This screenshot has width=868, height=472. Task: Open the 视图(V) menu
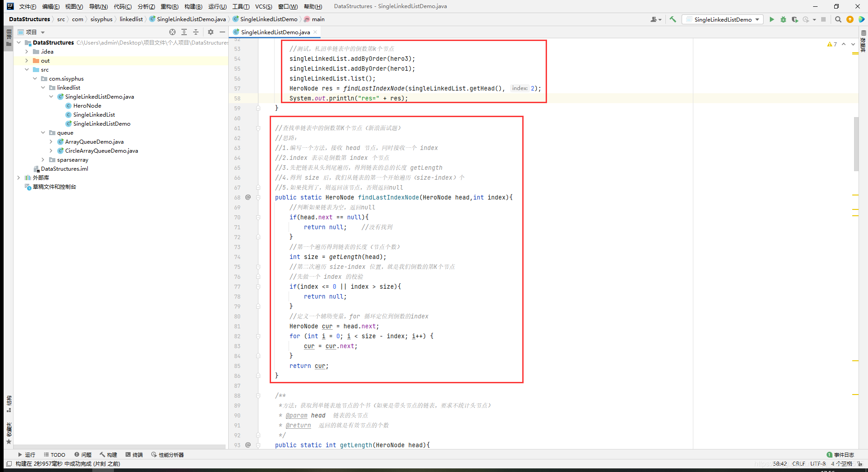coord(74,6)
